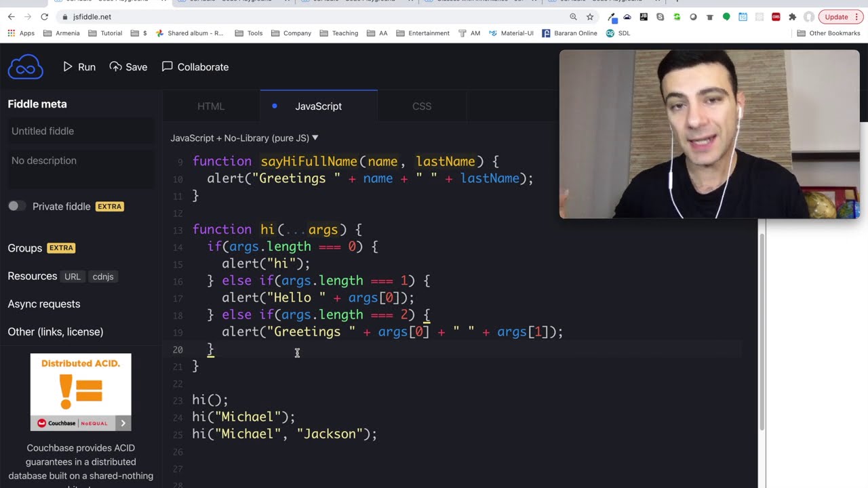The image size is (868, 488).
Task: Click the arrow on the Couchbase ad
Action: (x=123, y=423)
